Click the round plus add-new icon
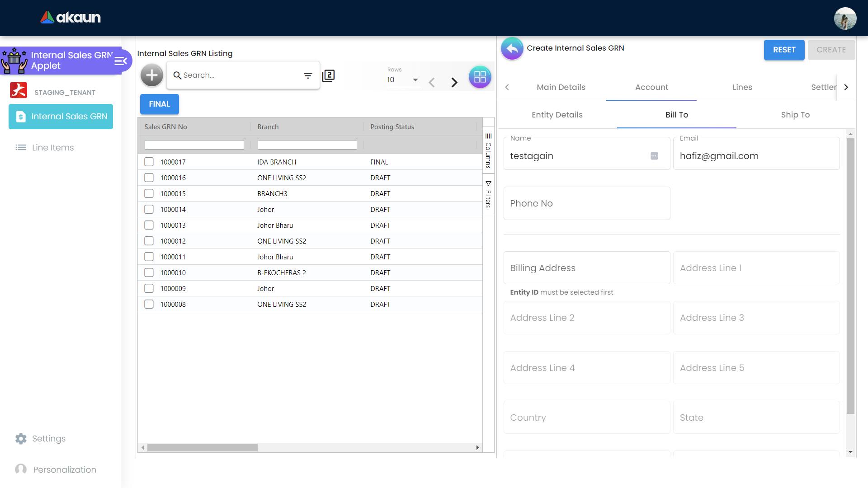 pyautogui.click(x=152, y=75)
